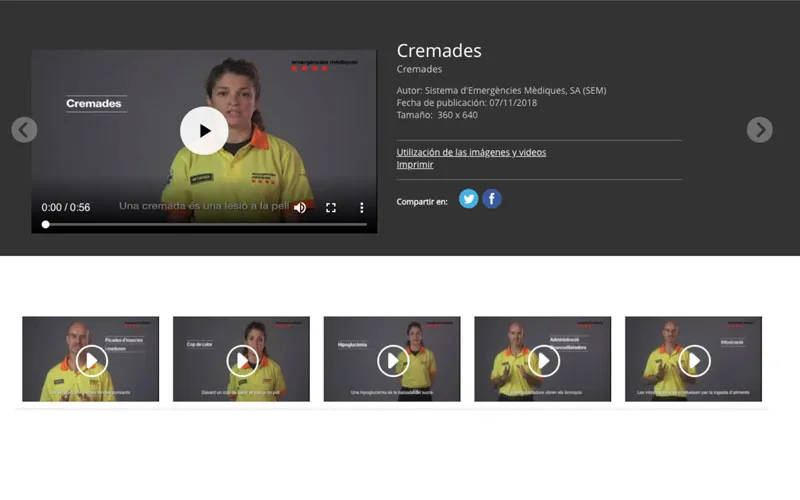Go to the next video with right arrow
800x500 pixels.
[760, 130]
